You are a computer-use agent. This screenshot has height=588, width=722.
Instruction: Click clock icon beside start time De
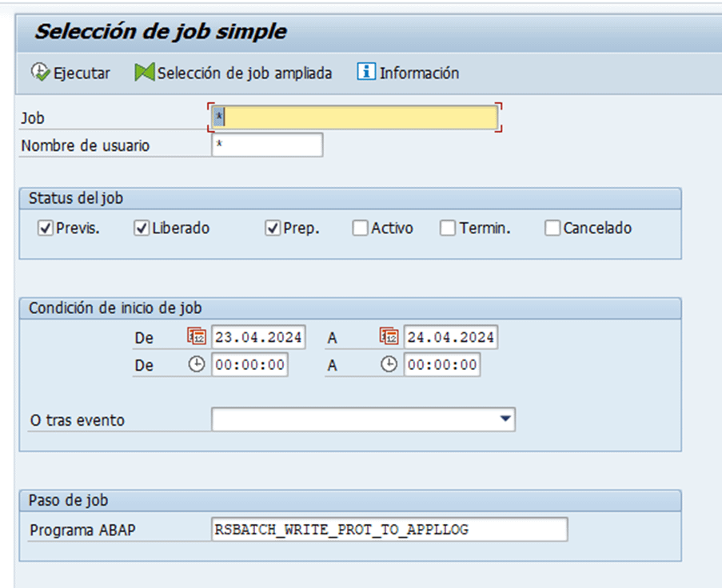click(197, 365)
